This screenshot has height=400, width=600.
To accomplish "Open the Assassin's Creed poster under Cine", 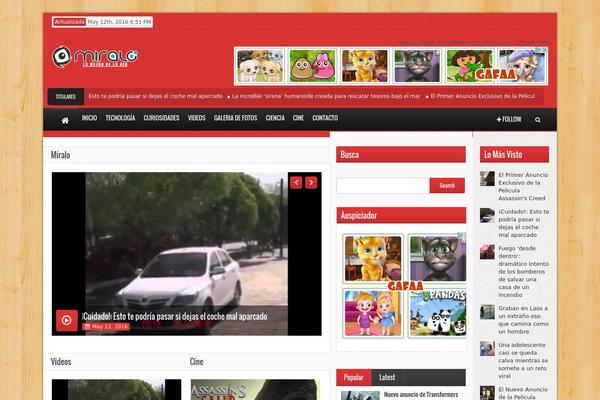I will pyautogui.click(x=255, y=390).
